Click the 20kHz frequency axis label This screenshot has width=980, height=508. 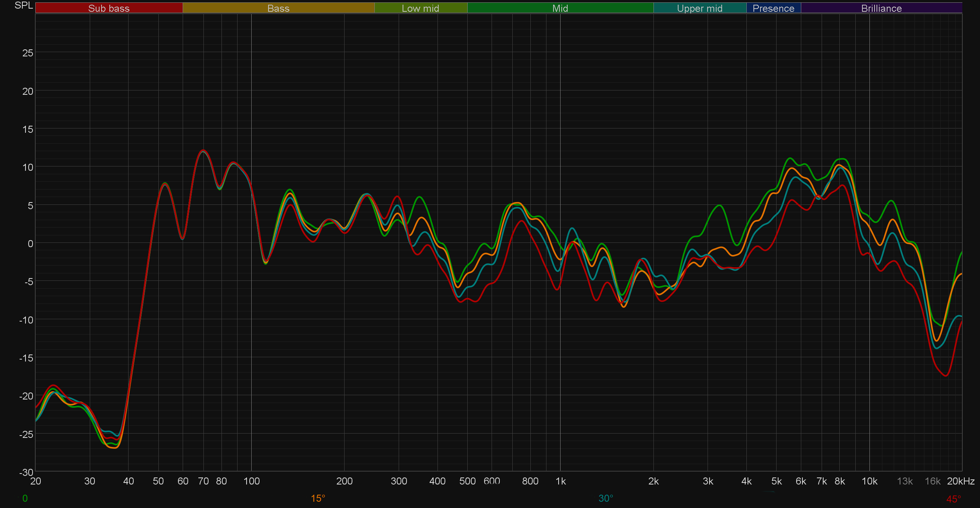tap(960, 481)
